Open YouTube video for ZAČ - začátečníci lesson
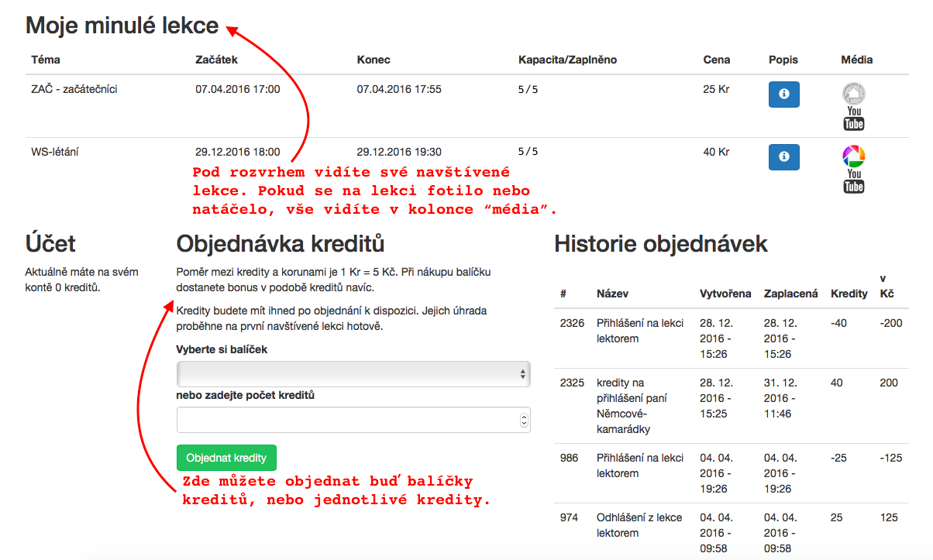The width and height of the screenshot is (933, 560). click(854, 119)
